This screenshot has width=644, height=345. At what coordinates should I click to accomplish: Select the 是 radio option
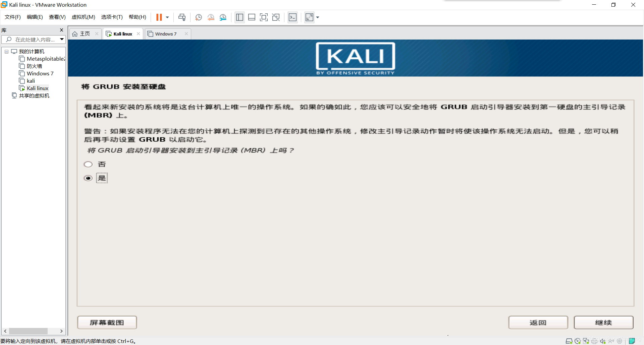coord(88,178)
